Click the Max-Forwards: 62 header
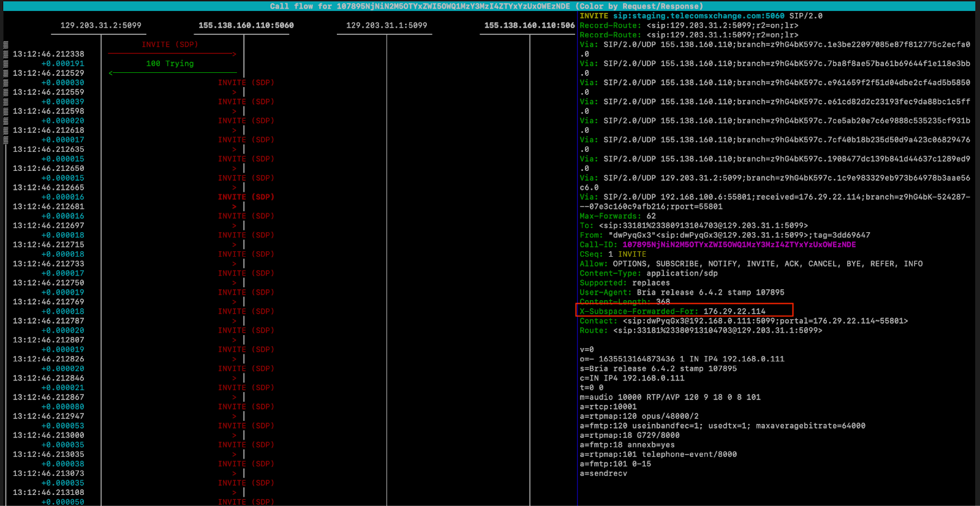Image resolution: width=980 pixels, height=506 pixels. [x=617, y=216]
